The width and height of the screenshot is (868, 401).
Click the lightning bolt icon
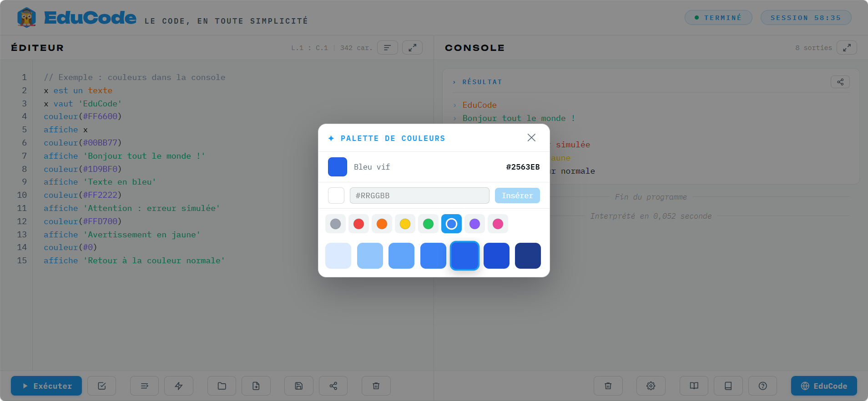[x=179, y=386]
